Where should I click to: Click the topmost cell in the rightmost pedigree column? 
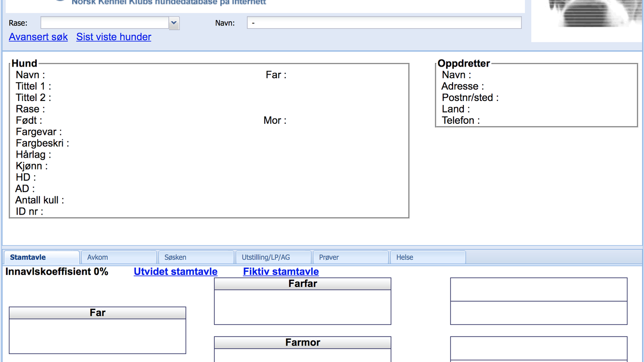[x=538, y=290]
